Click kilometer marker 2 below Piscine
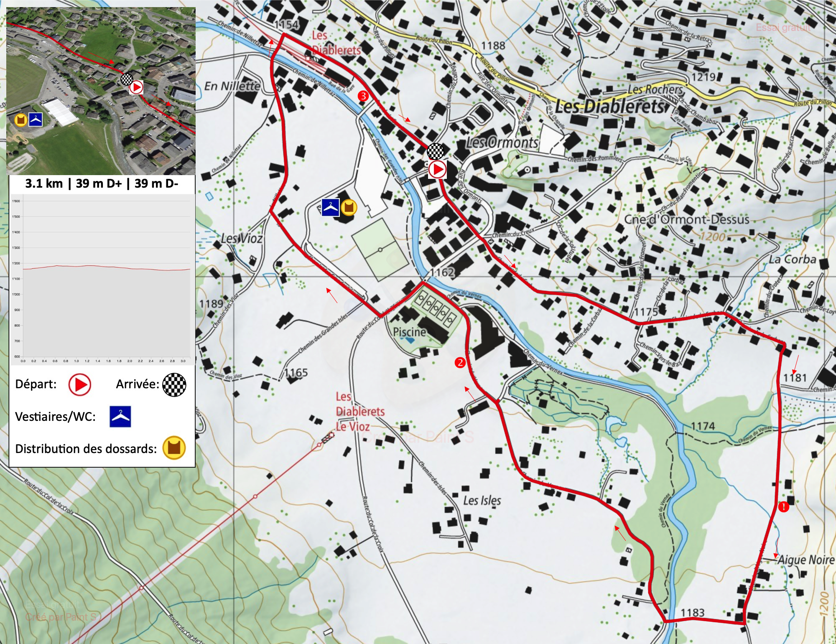Screen dimensions: 836x644 pyautogui.click(x=460, y=362)
